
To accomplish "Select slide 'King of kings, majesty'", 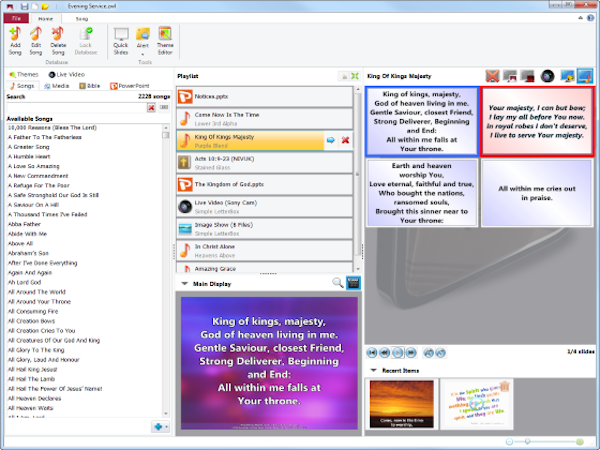I will click(x=422, y=121).
